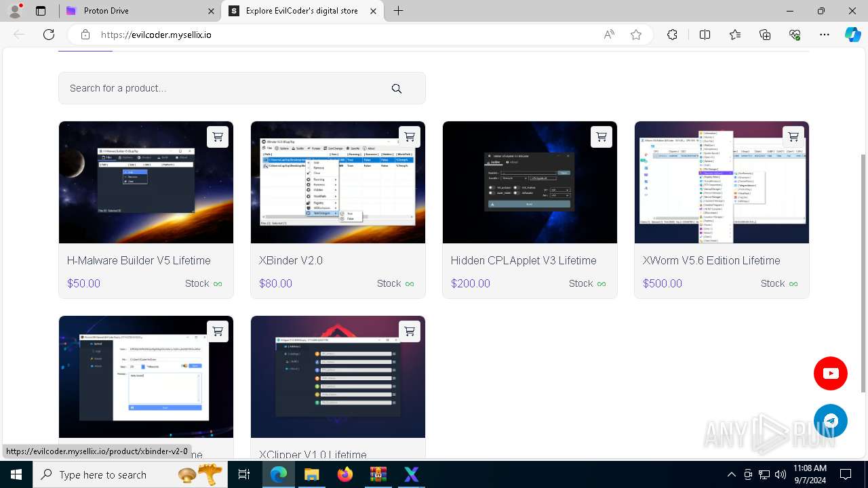Add XClipper V1.0 to cart
Viewport: 868px width, 488px height.
[x=410, y=331]
